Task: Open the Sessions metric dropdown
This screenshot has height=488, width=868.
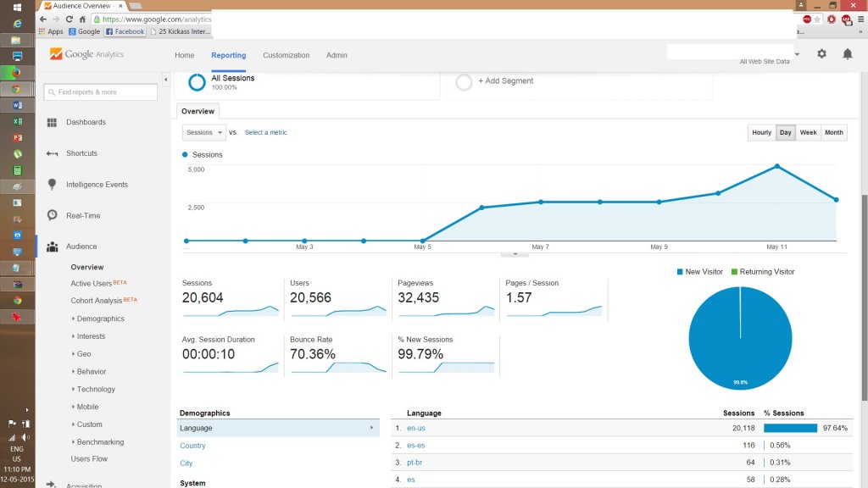Action: coord(203,133)
